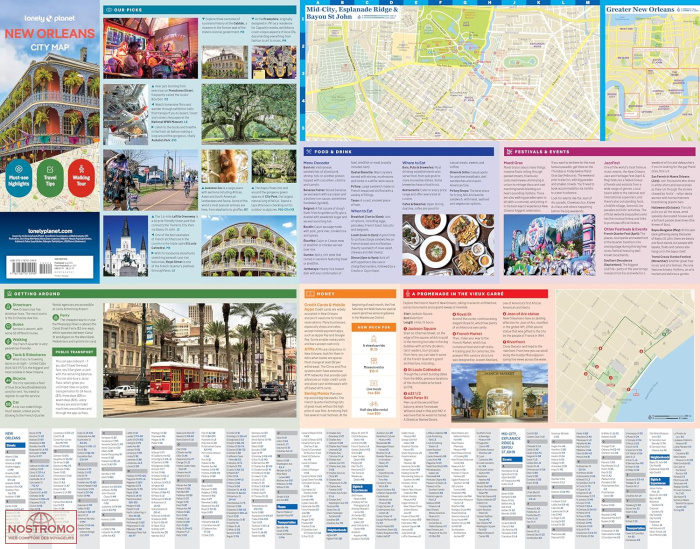Open the jazz band performance photo
The height and width of the screenshot is (549, 700).
coord(150,48)
